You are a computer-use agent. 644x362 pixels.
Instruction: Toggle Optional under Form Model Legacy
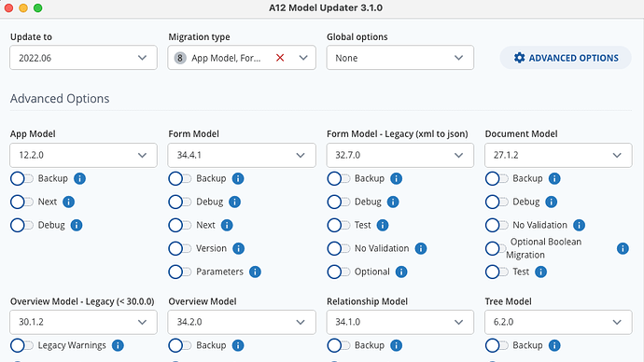(x=339, y=271)
